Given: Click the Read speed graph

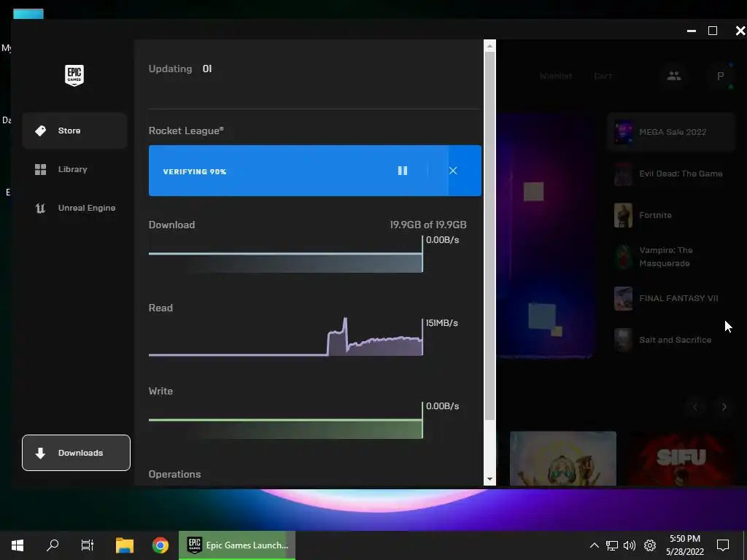Looking at the screenshot, I should coord(285,337).
